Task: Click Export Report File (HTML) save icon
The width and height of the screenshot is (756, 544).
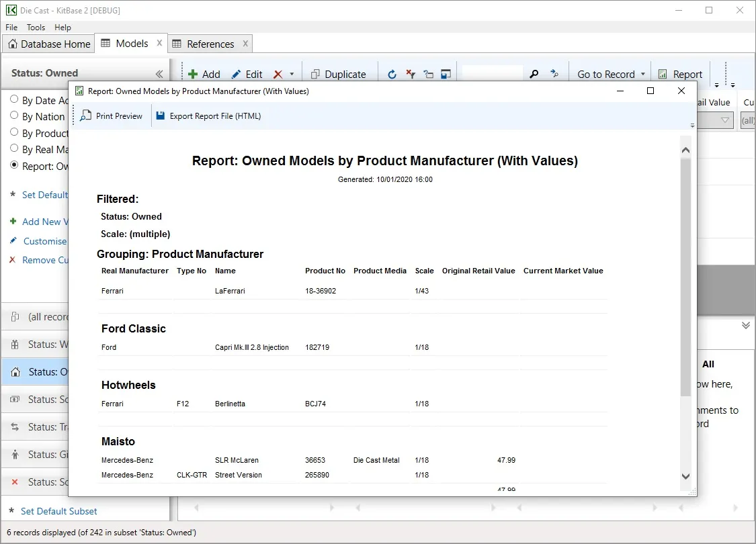Action: (x=160, y=116)
